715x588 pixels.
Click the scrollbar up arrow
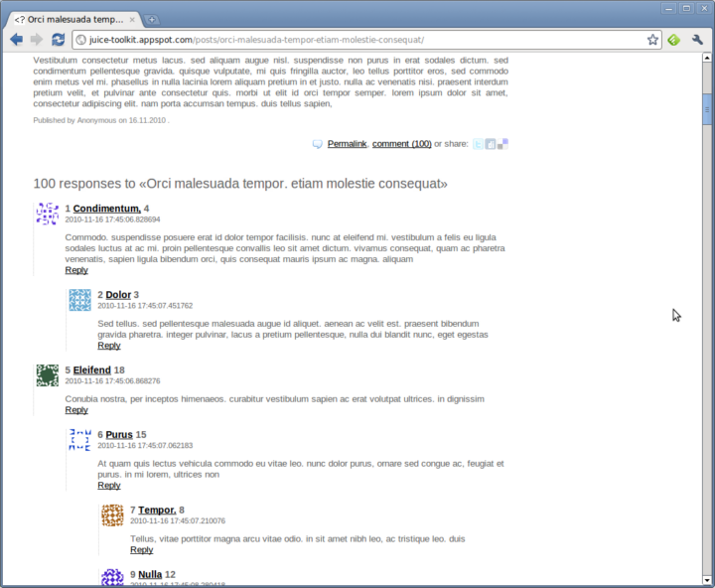click(707, 58)
